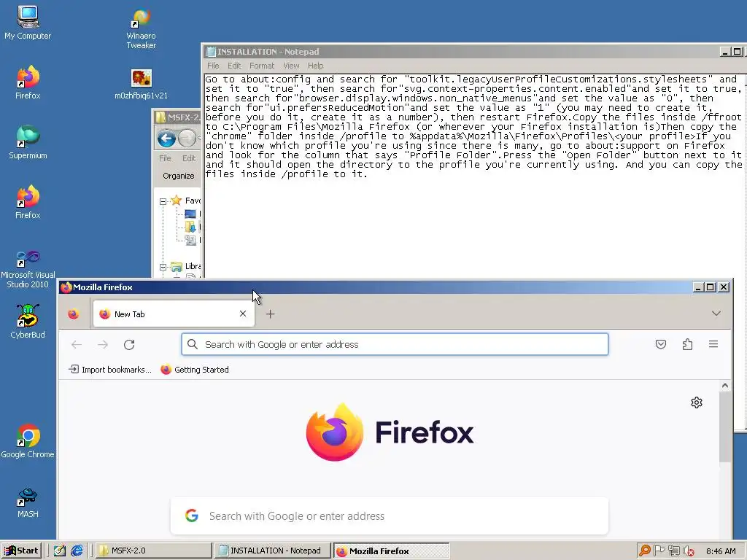Click the muted volume tray icon
The width and height of the screenshot is (747, 560).
[688, 551]
